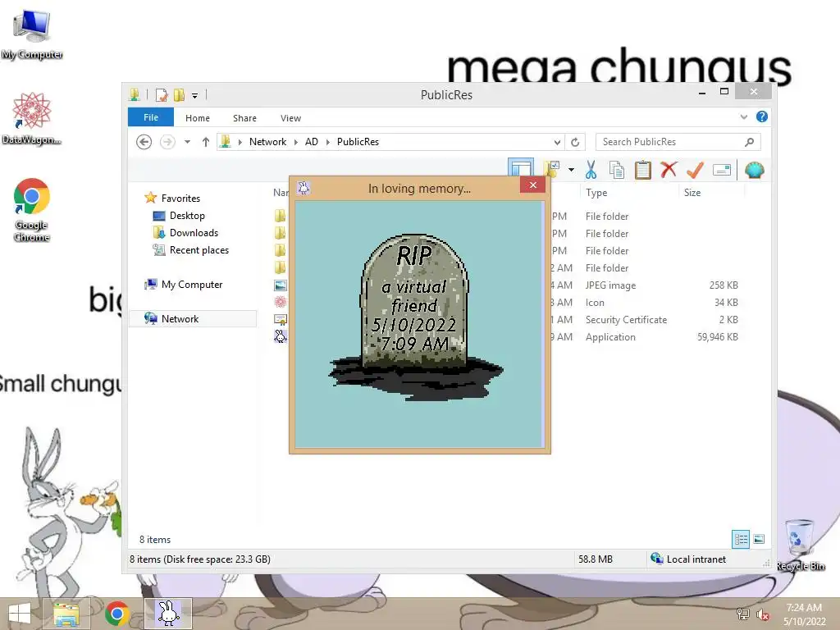Click the rabbit application file icon
This screenshot has width=840, height=630.
point(281,336)
